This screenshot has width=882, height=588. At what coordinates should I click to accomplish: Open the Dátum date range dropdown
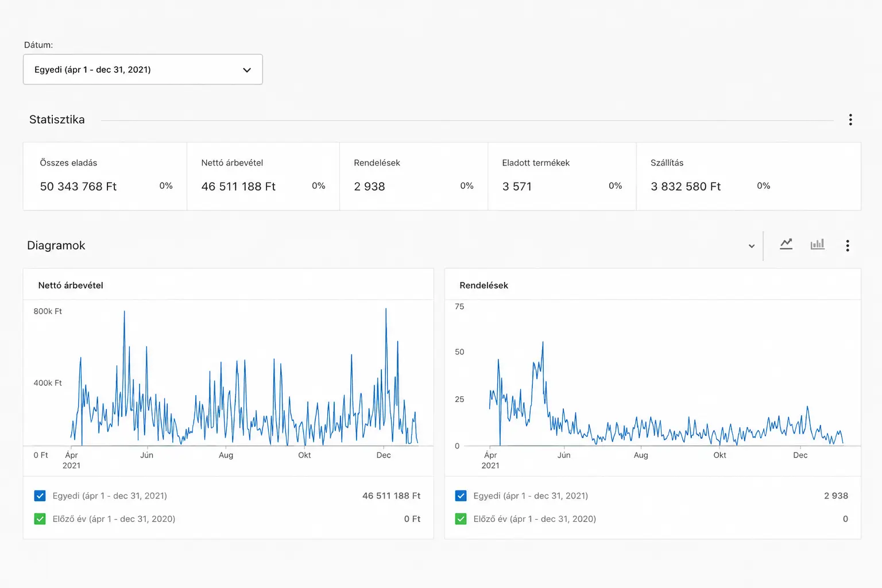pyautogui.click(x=143, y=69)
